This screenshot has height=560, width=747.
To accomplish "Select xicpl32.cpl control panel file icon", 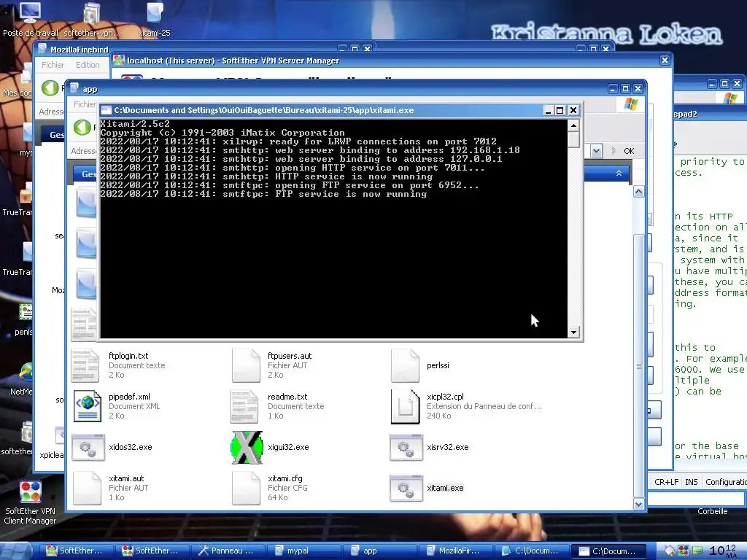I will pyautogui.click(x=405, y=406).
